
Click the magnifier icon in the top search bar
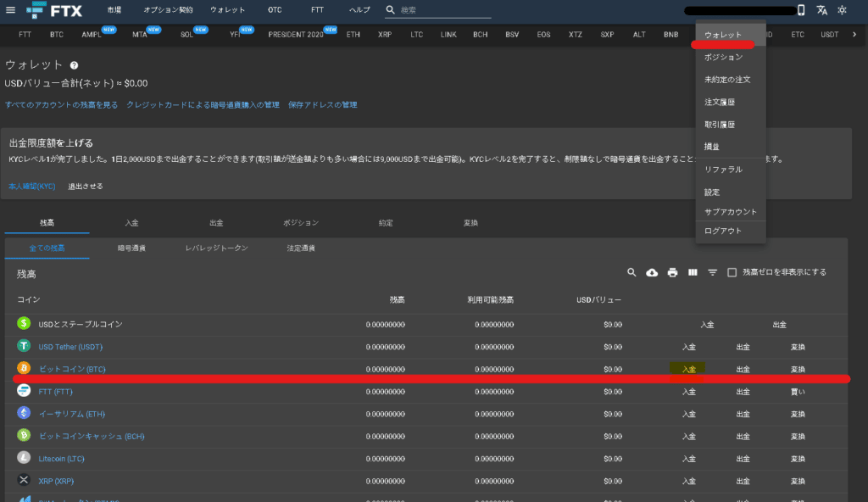coord(390,10)
